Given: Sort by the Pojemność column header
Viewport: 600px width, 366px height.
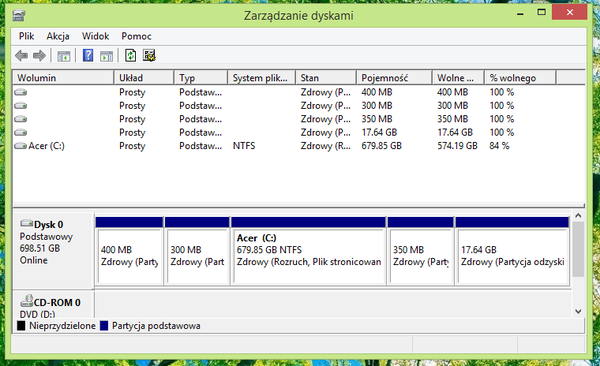Looking at the screenshot, I should [394, 78].
